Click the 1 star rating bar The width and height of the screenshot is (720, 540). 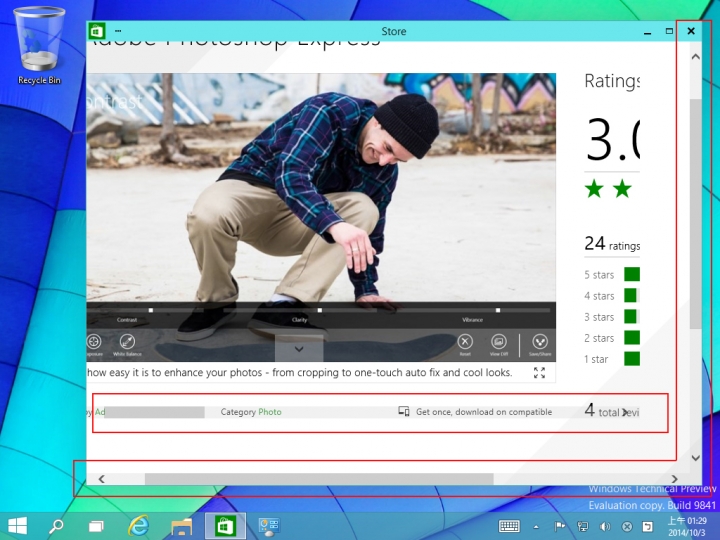point(632,359)
